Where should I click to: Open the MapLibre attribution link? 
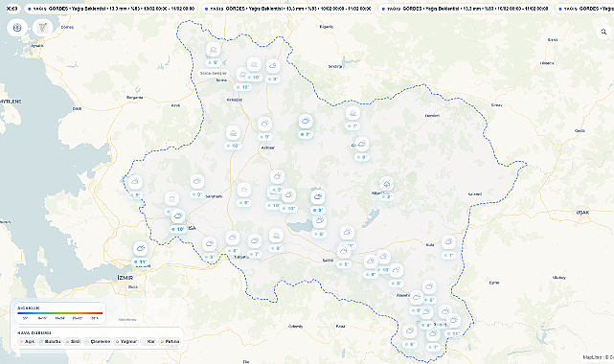click(x=592, y=357)
